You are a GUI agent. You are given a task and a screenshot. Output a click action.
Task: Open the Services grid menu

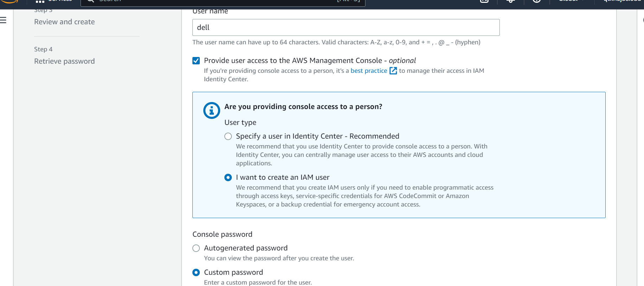[x=40, y=1]
